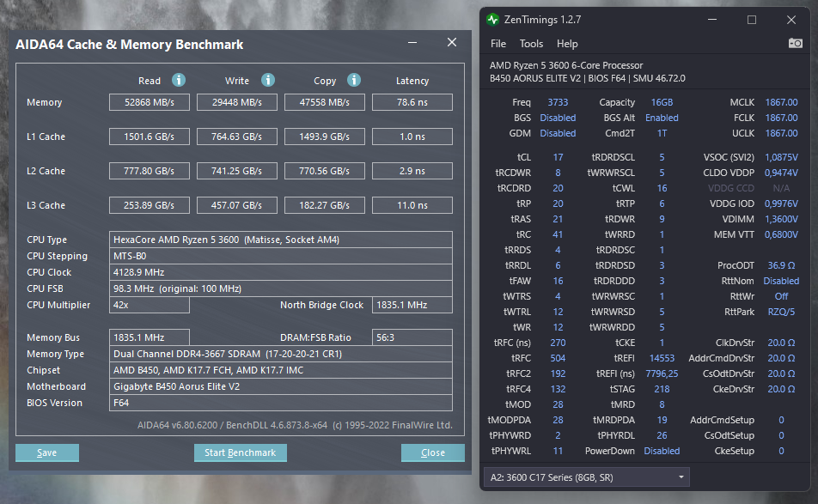818x504 pixels.
Task: Minimize the AIDA64 benchmark window
Action: [412, 43]
